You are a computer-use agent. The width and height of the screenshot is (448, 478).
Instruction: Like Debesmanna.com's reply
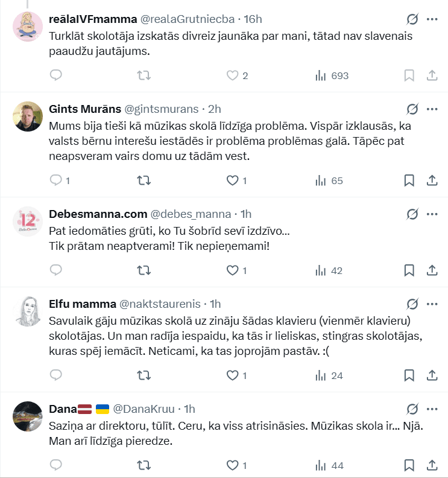click(232, 270)
